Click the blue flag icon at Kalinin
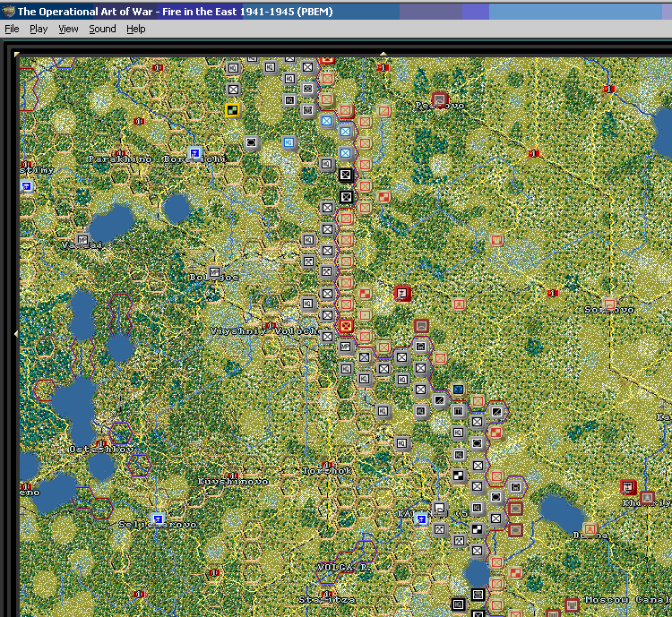 [421, 519]
